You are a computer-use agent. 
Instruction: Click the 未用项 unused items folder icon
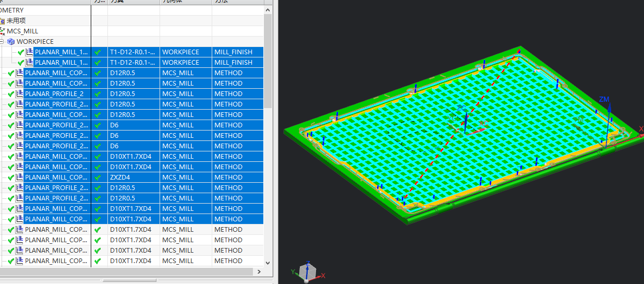tap(2, 21)
